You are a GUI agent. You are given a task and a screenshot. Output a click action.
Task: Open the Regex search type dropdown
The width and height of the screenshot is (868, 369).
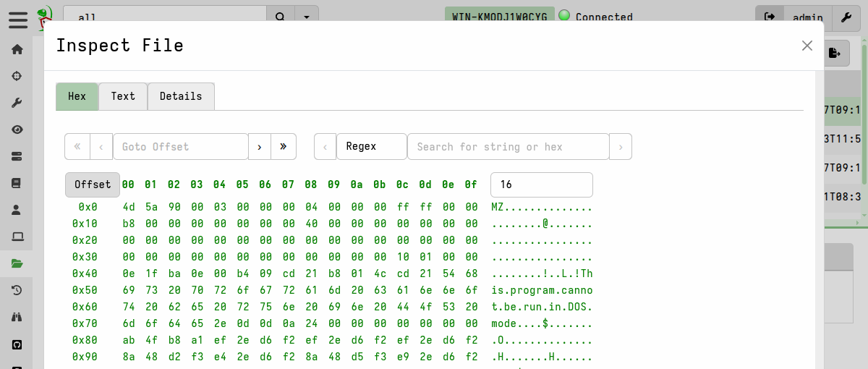(372, 146)
